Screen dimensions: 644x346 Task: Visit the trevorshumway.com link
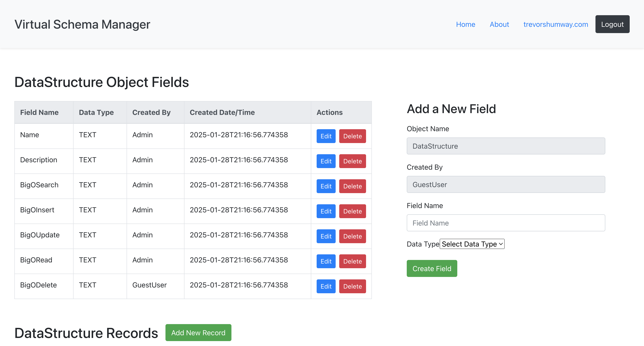(x=555, y=24)
